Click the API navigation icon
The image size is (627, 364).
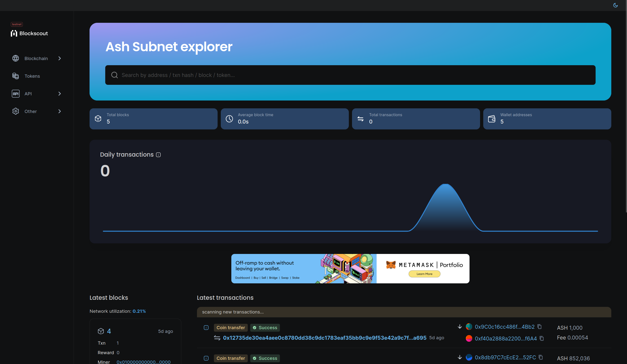pyautogui.click(x=16, y=94)
